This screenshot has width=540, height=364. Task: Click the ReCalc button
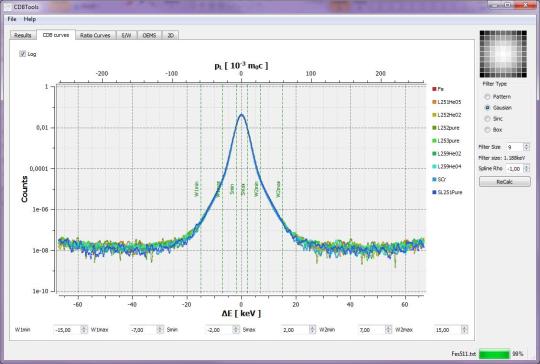[505, 182]
